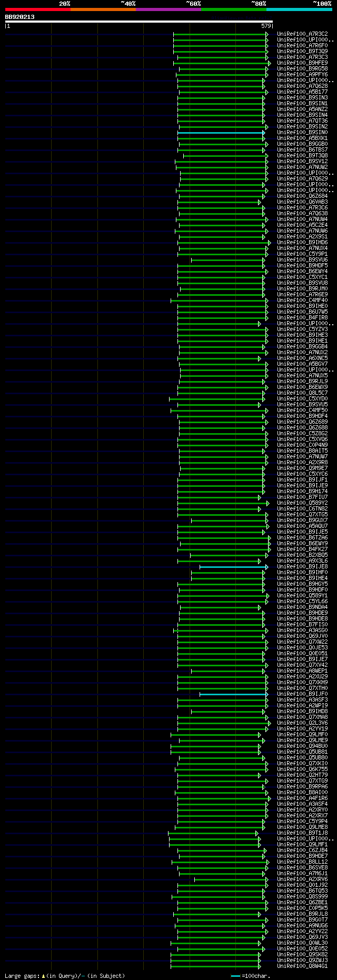The image size is (337, 980).
Task: Open hit UniRef100_B6TZA6
Action: click(302, 538)
